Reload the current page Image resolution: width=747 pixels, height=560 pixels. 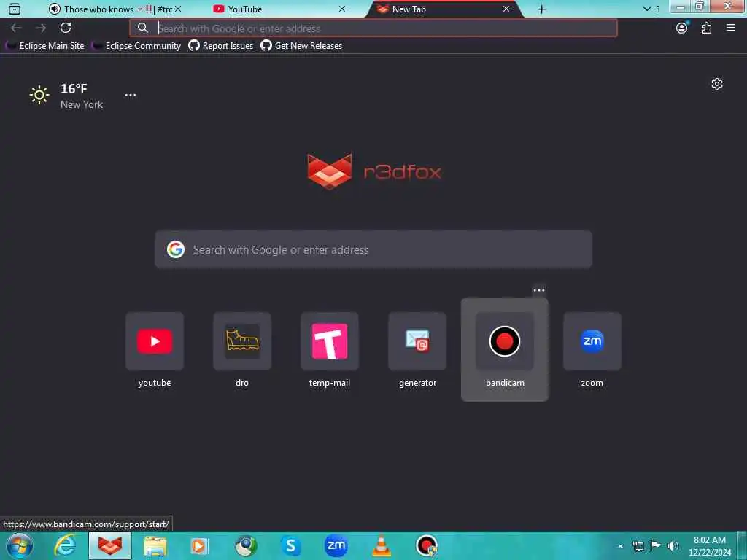[66, 28]
